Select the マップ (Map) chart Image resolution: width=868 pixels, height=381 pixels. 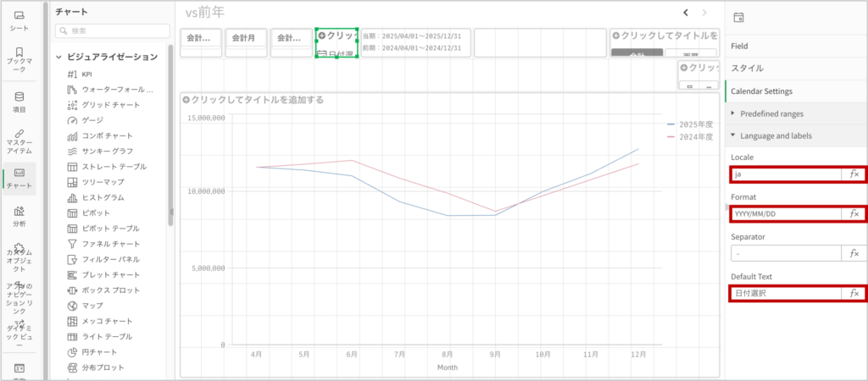coord(92,305)
